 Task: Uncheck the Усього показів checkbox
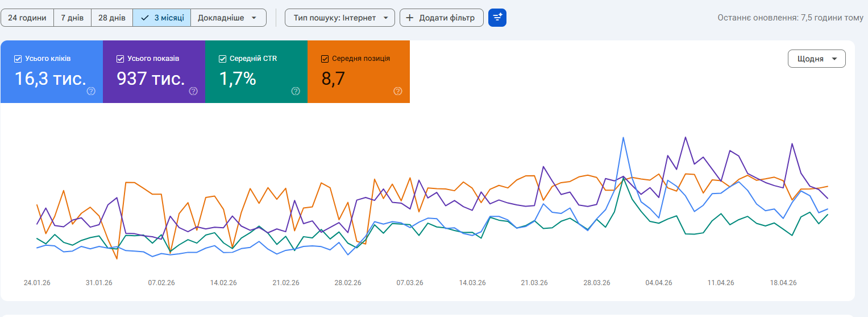click(120, 59)
